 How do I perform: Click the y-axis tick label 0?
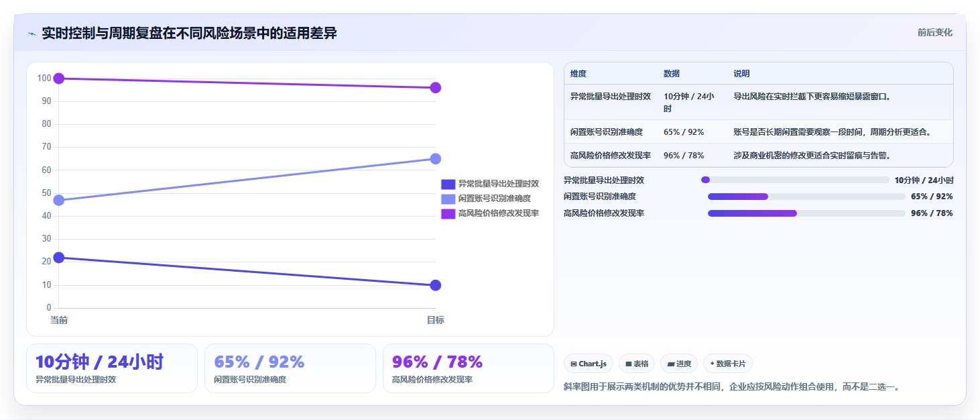click(49, 308)
